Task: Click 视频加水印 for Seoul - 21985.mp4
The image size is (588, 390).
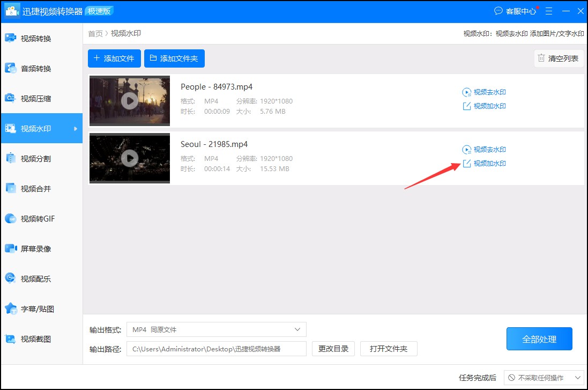Action: tap(484, 164)
